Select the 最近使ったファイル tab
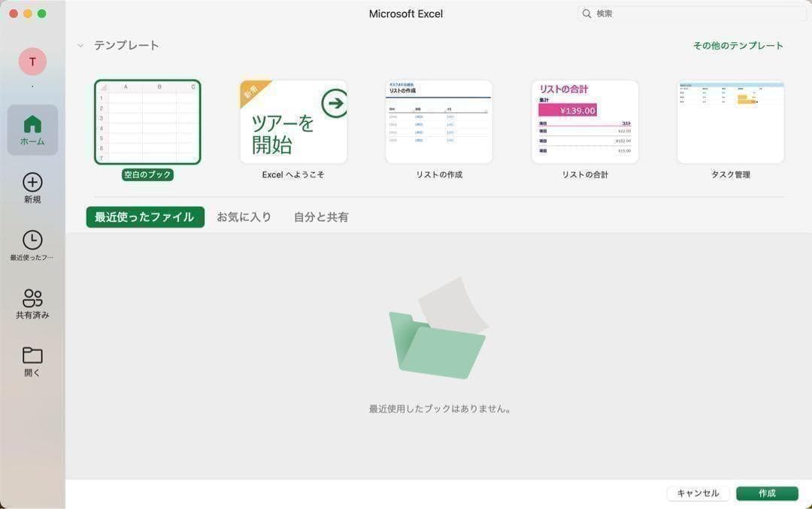812x509 pixels. [x=145, y=217]
